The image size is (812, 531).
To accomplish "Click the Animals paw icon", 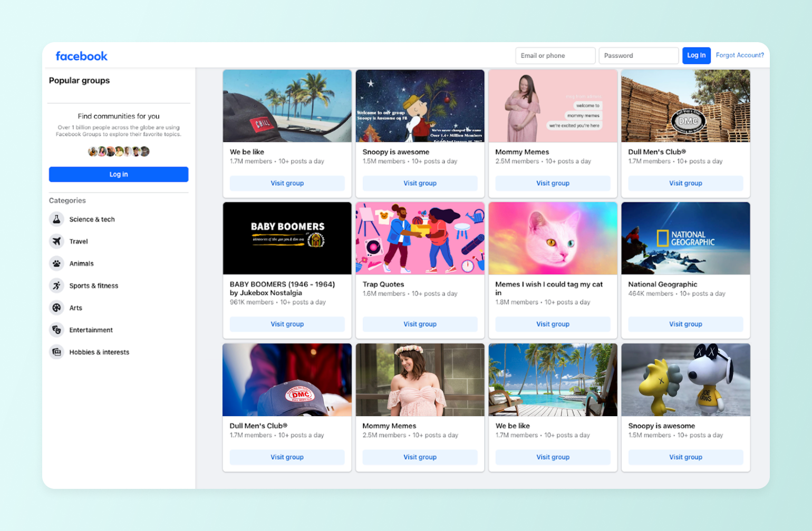I will click(56, 263).
